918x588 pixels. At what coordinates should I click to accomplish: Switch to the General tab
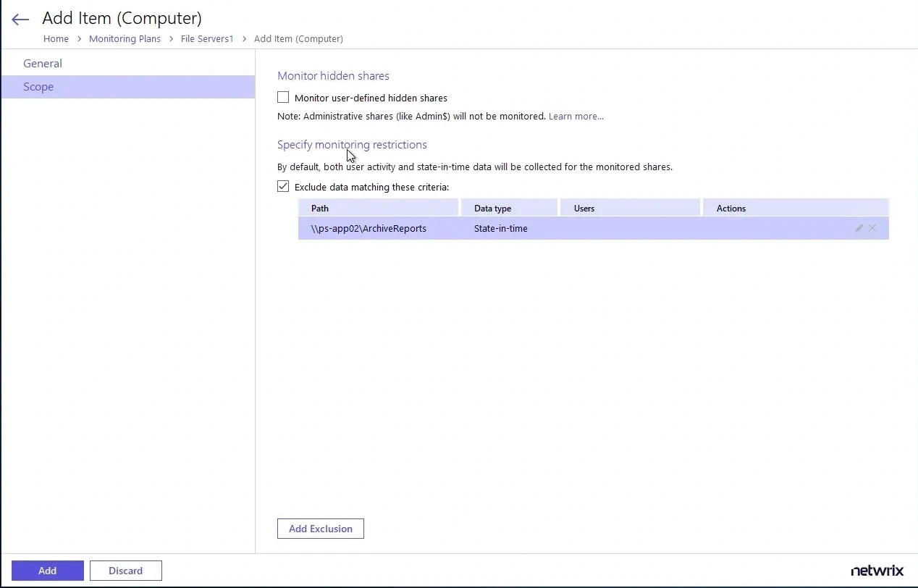(x=42, y=63)
